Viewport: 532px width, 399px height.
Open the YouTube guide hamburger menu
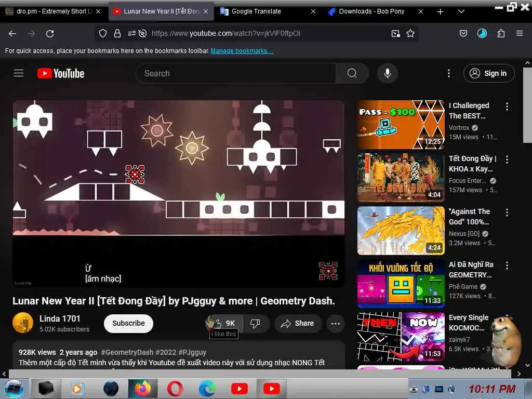pos(19,73)
